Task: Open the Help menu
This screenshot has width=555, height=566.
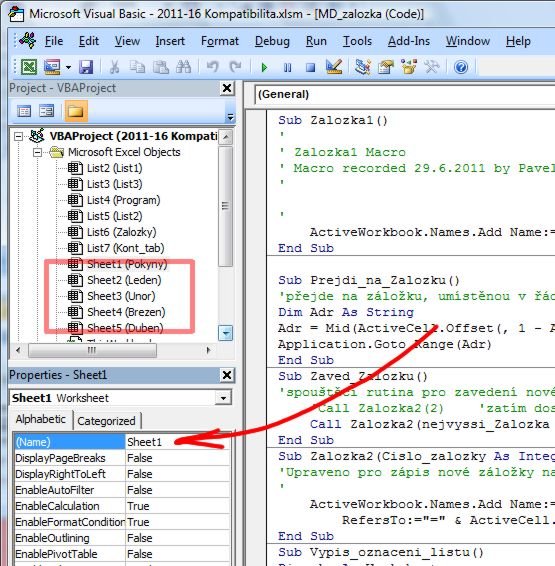Action: (518, 41)
